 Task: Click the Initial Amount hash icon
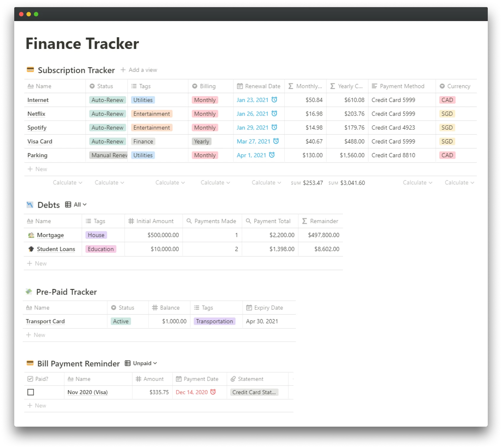(131, 221)
